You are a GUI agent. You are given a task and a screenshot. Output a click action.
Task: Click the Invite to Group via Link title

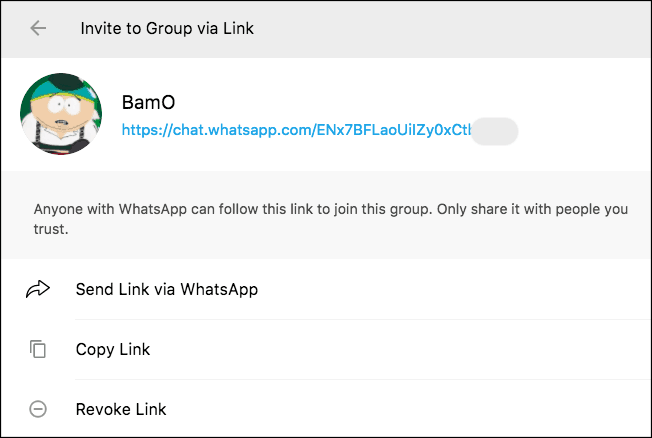(167, 28)
